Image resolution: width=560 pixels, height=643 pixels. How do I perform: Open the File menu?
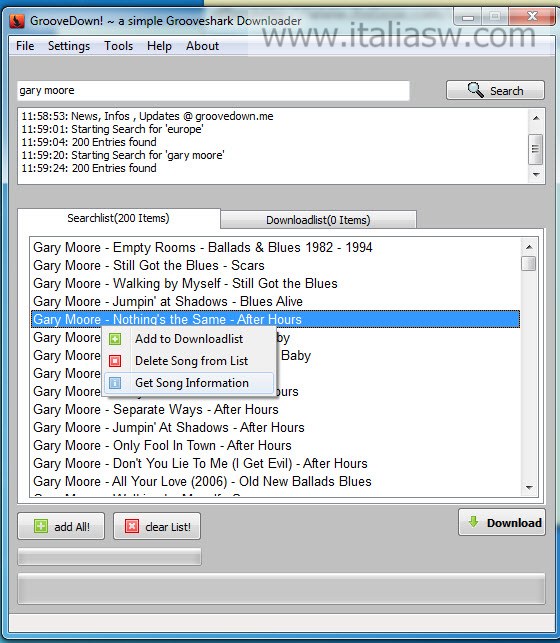coord(25,46)
